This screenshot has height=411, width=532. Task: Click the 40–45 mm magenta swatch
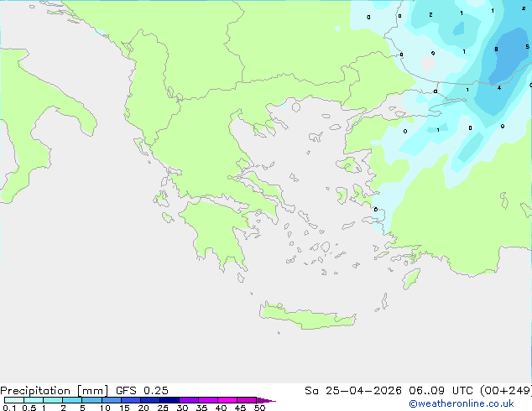227,400
